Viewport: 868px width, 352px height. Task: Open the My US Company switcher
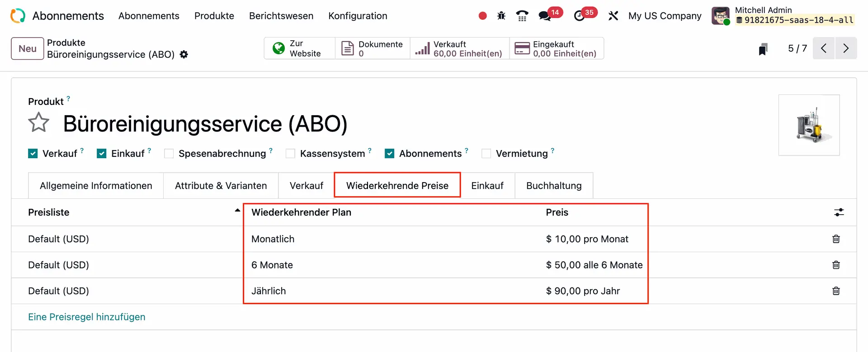click(665, 16)
